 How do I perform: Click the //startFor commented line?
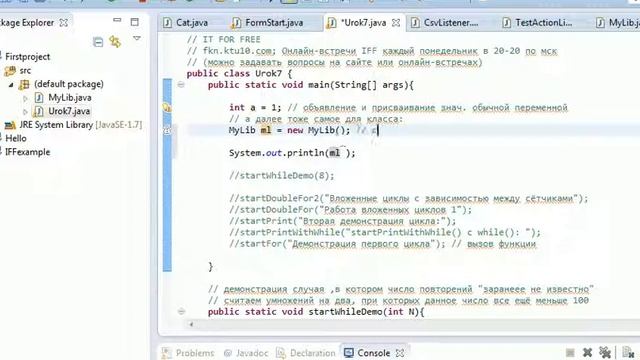[382, 244]
